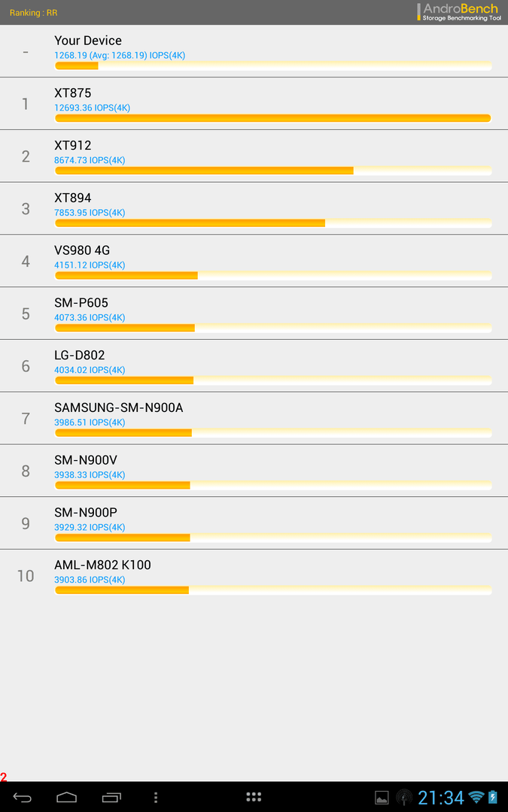Tap the AndroBench logo in header
Screen dimensions: 508x812
tap(459, 12)
